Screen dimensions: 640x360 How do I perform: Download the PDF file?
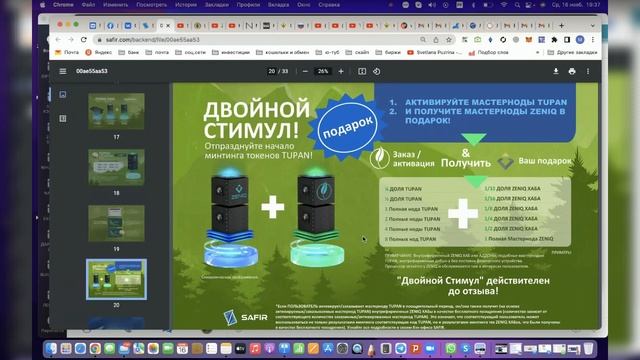556,71
